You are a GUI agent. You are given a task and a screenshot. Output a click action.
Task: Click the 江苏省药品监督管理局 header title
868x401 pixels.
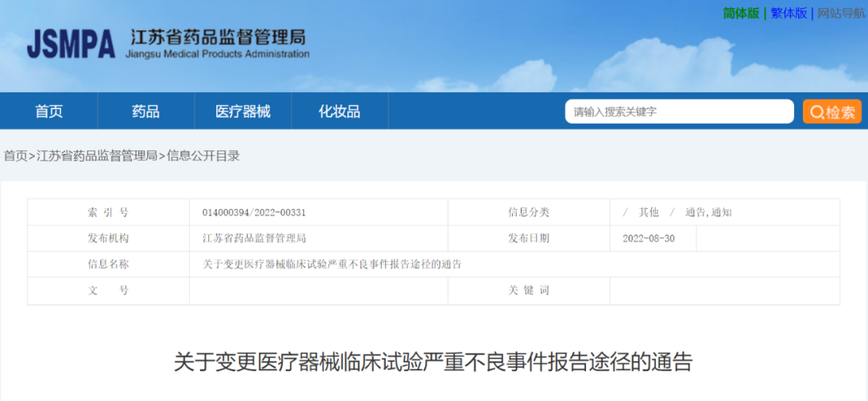[x=218, y=39]
